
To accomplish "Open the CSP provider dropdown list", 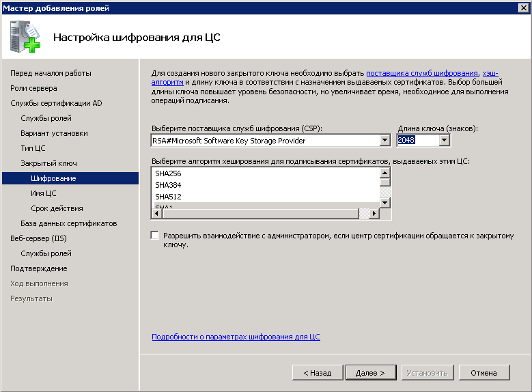I will pyautogui.click(x=384, y=141).
